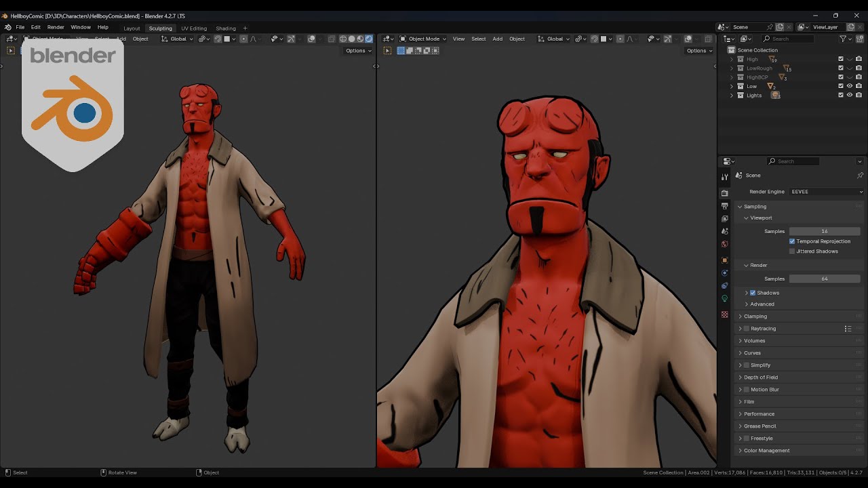This screenshot has height=488, width=868.
Task: Uncheck Temporal Reprojection checkbox
Action: (792, 241)
